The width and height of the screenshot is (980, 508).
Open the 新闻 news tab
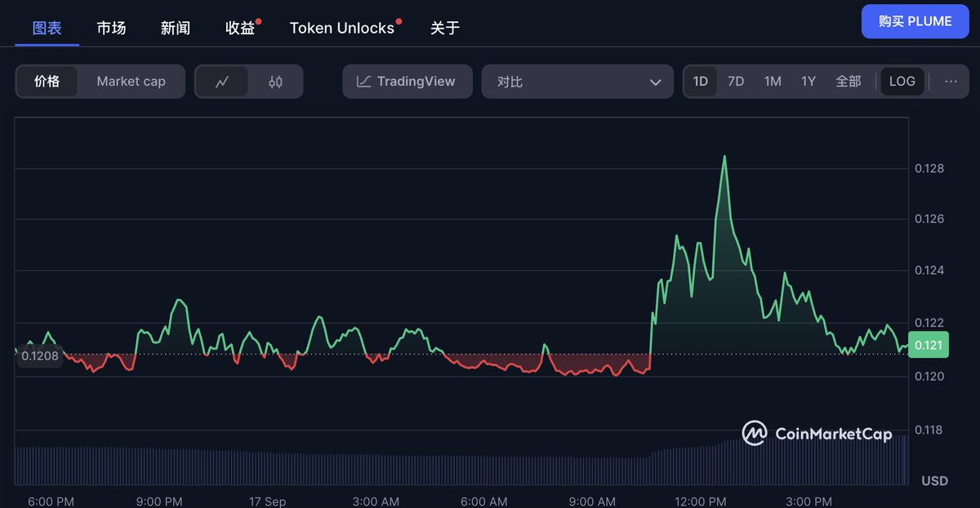point(176,28)
